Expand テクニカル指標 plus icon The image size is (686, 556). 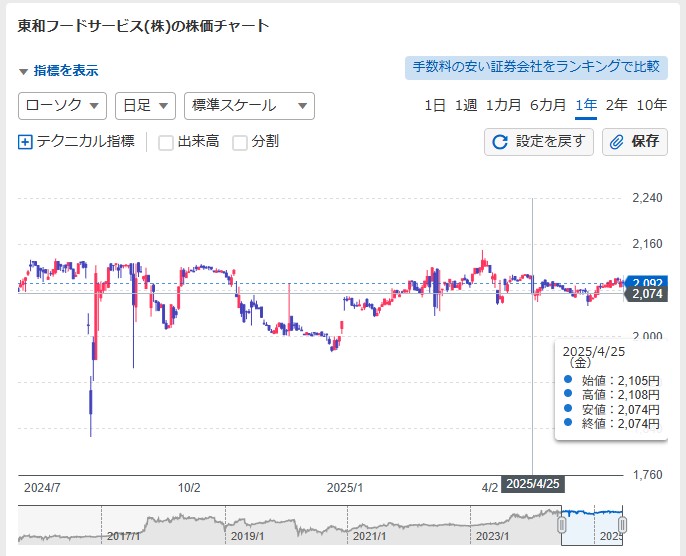[x=25, y=142]
